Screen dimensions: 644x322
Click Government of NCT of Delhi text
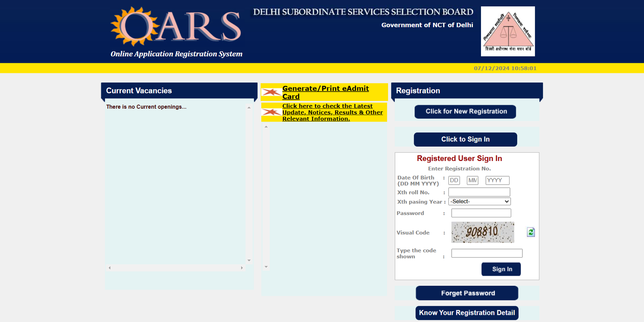427,25
